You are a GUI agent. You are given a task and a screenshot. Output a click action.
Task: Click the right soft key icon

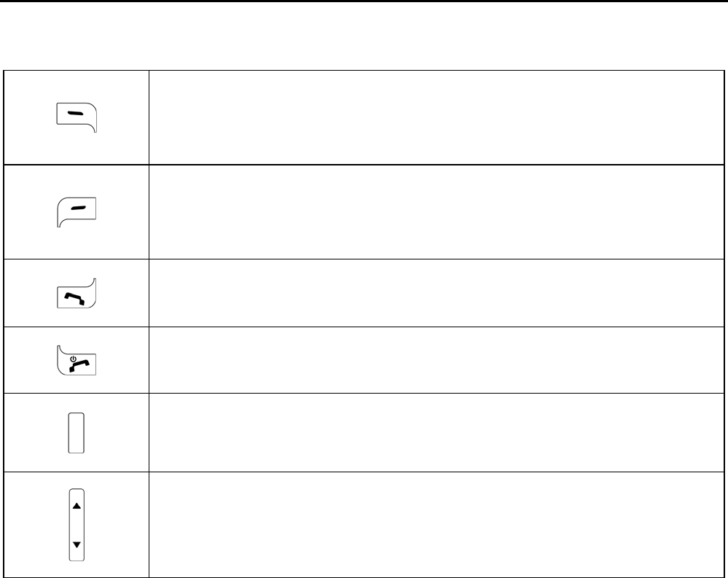point(77,211)
